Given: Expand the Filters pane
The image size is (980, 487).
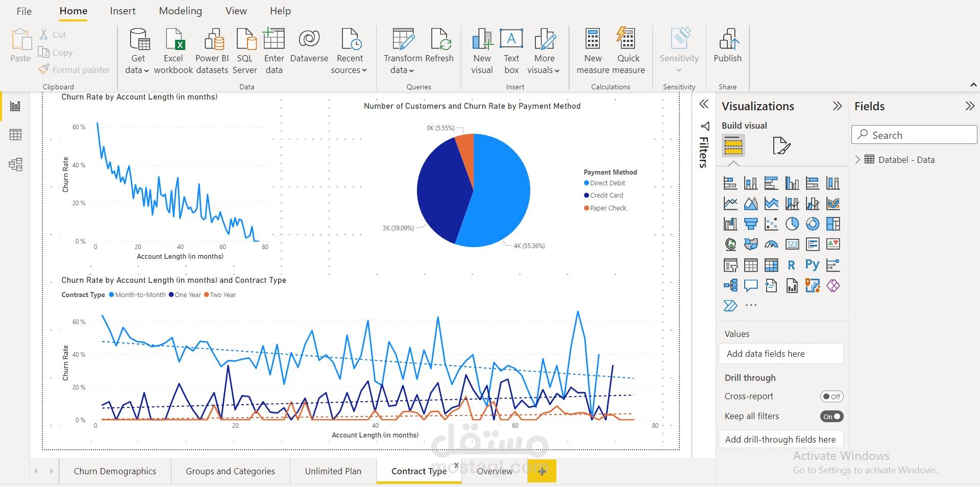Looking at the screenshot, I should coord(704,104).
